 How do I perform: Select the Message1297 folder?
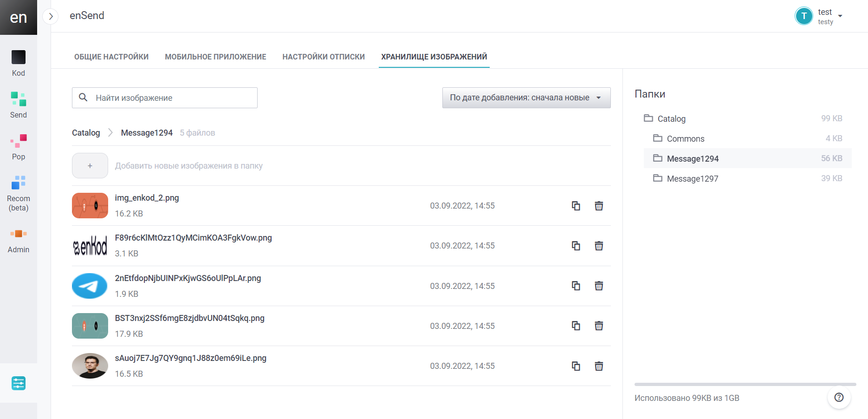[x=692, y=179]
